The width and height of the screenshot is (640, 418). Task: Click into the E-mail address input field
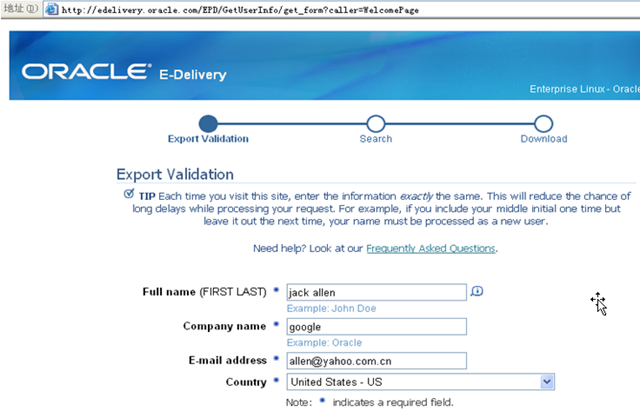click(376, 360)
